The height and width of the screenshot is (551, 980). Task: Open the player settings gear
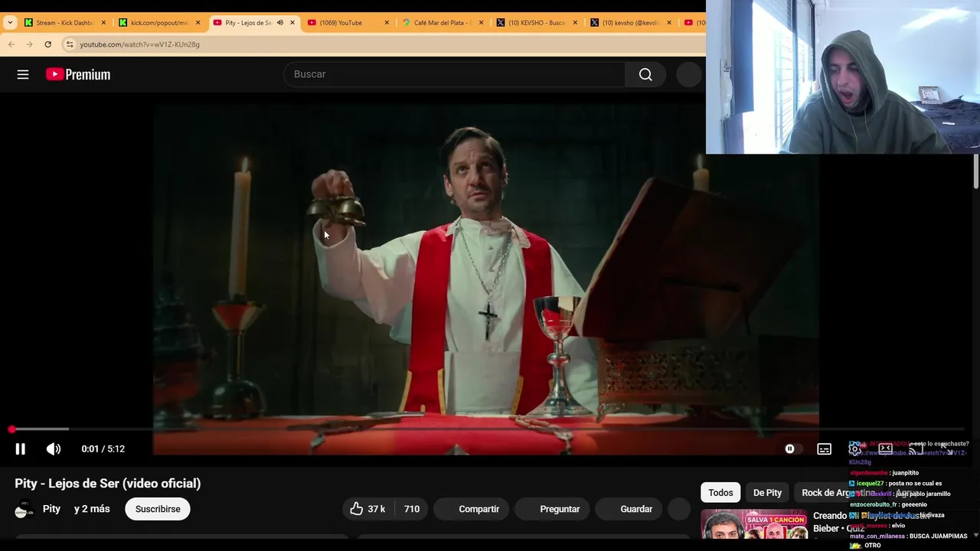pyautogui.click(x=854, y=449)
